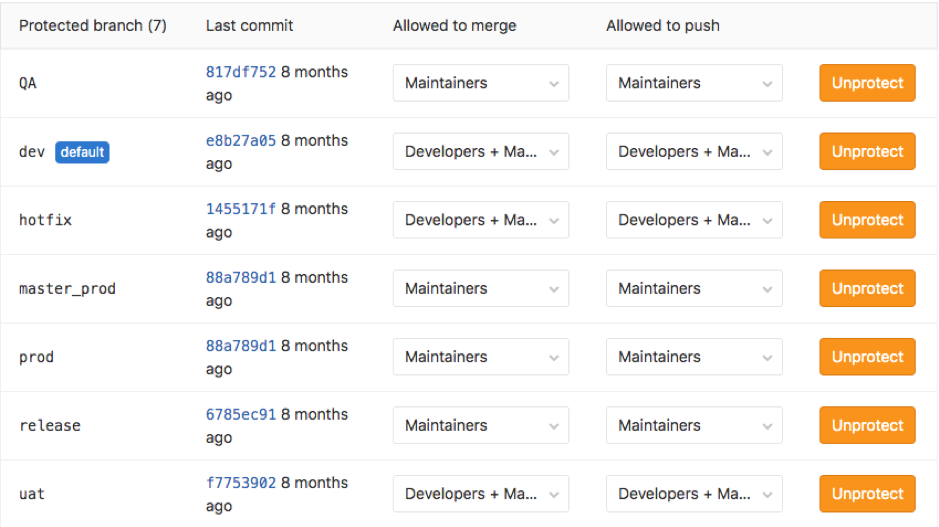This screenshot has height=527, width=939.
Task: Click Unprotect for hotfix branch
Action: [867, 220]
